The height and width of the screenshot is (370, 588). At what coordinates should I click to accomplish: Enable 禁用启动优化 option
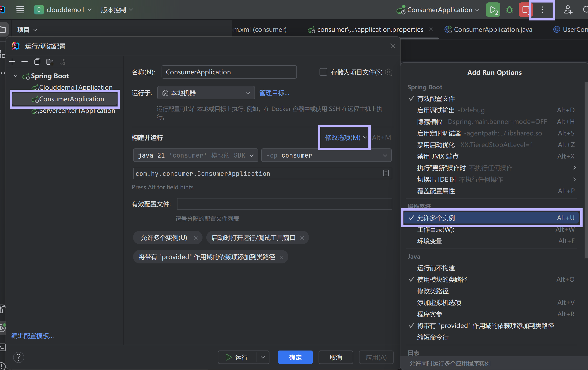(x=491, y=145)
